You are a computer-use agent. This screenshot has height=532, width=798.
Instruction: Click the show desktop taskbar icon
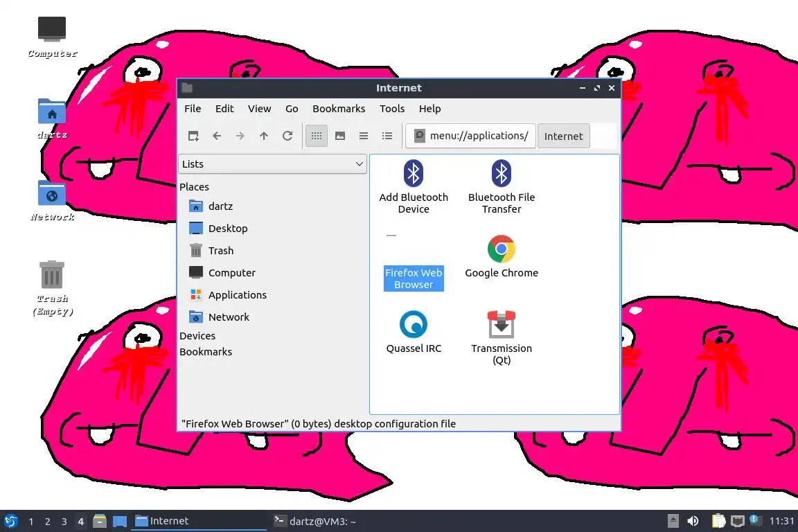pyautogui.click(x=120, y=522)
